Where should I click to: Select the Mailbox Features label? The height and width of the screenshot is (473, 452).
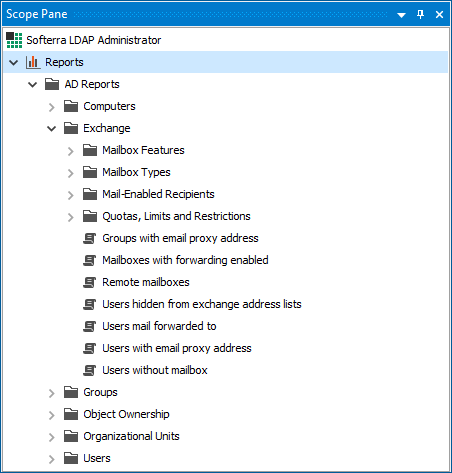click(143, 150)
